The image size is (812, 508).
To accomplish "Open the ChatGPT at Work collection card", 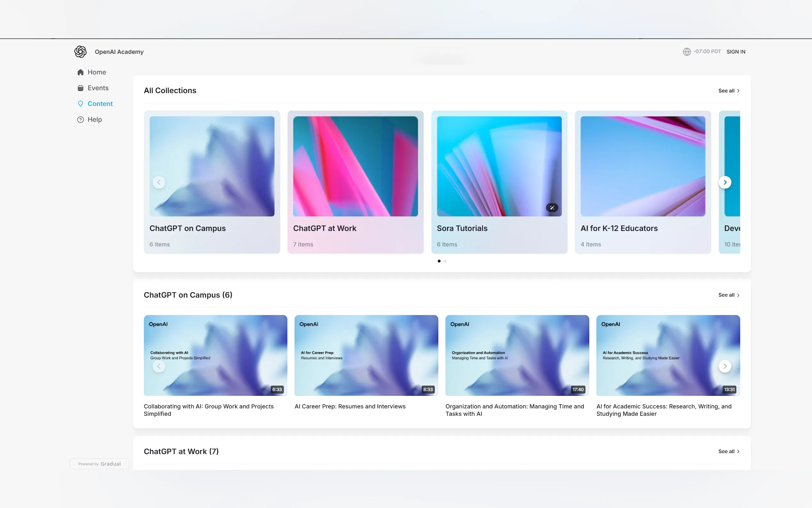I will point(355,182).
